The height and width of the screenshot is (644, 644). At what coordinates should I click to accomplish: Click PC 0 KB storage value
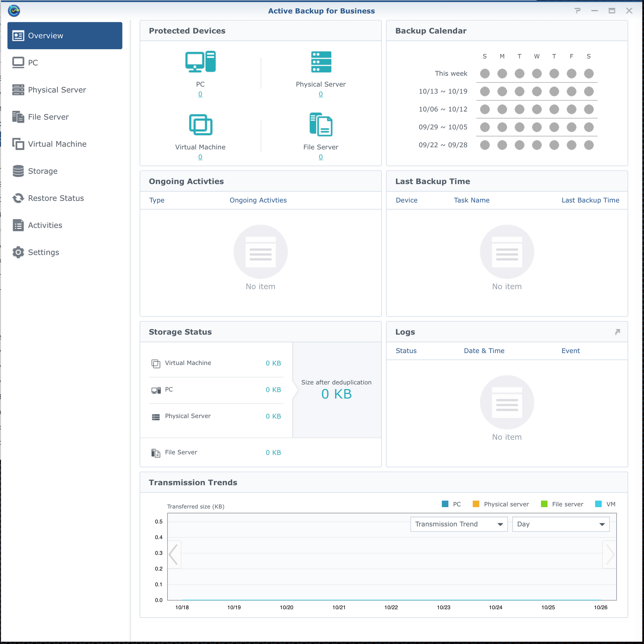(x=273, y=390)
